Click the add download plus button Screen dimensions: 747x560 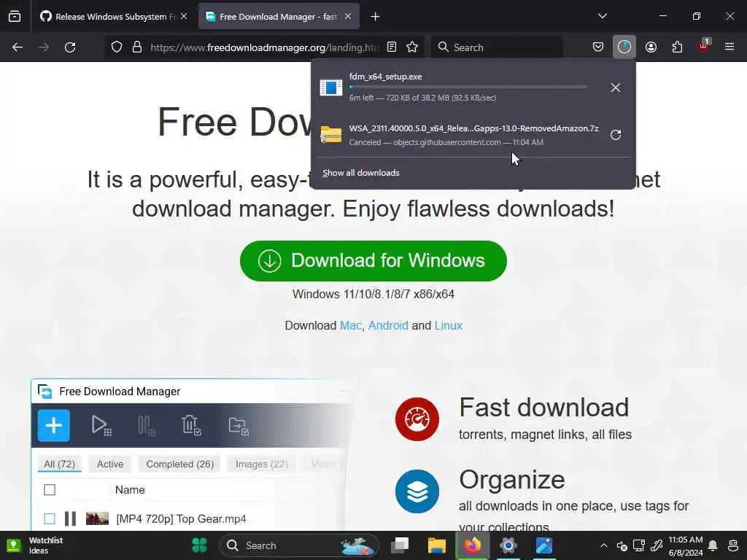[54, 425]
